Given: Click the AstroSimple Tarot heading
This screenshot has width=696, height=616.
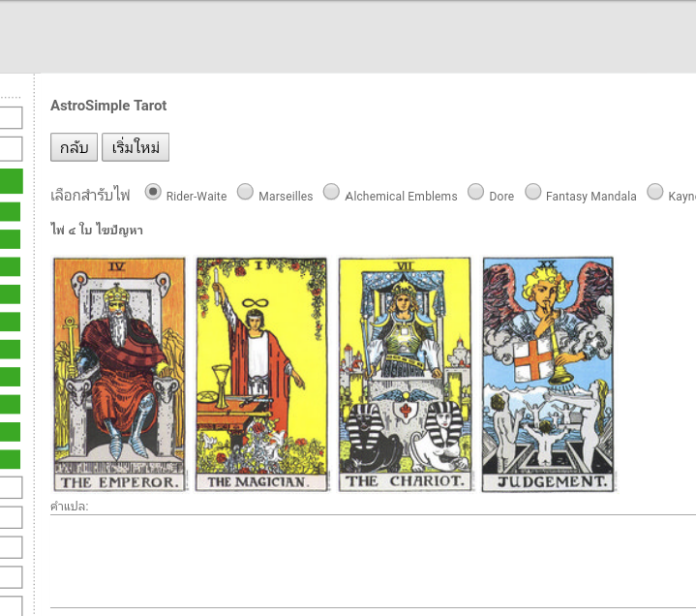Looking at the screenshot, I should (x=108, y=106).
